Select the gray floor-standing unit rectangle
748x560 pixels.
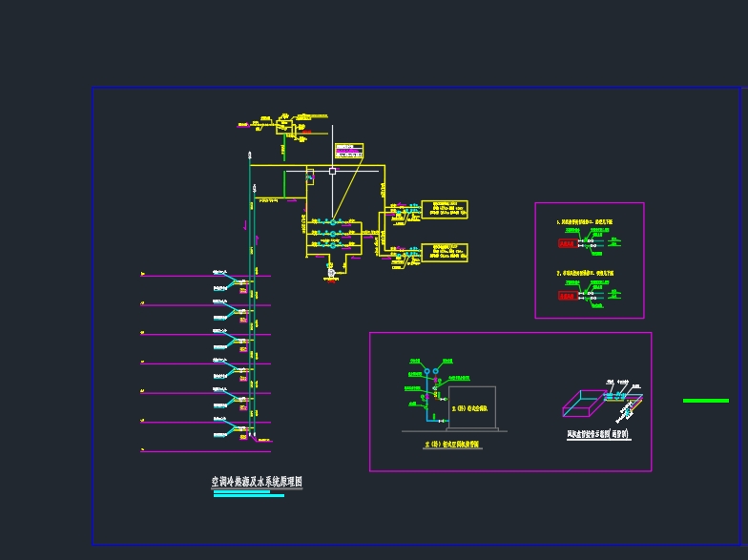pos(472,407)
